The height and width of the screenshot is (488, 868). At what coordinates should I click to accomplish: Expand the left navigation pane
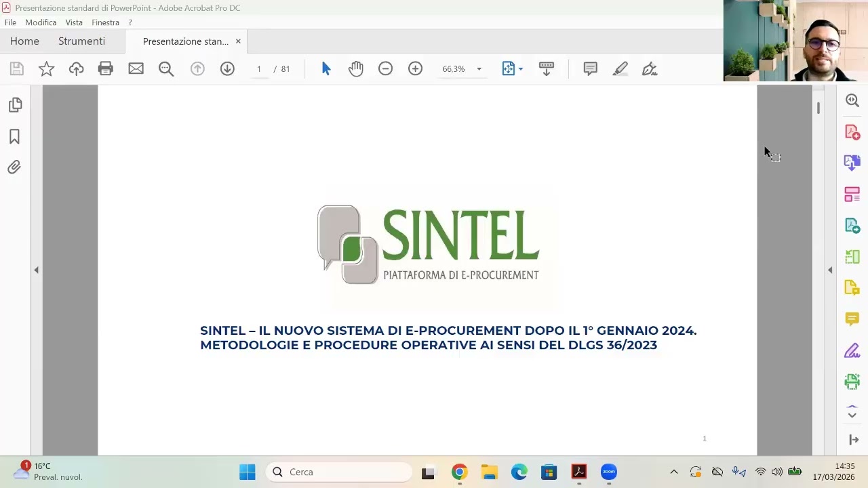(36, 270)
